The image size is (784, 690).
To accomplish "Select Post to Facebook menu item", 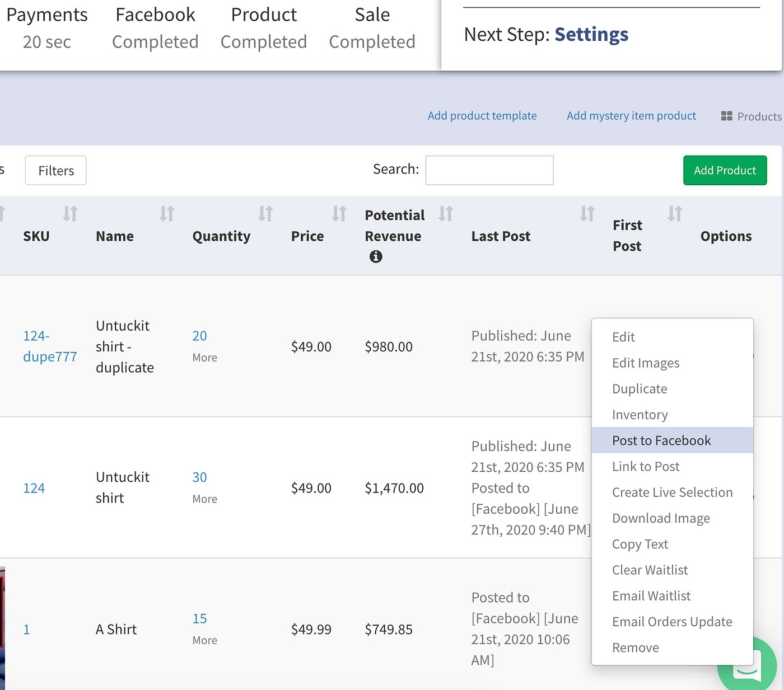I will pos(673,440).
